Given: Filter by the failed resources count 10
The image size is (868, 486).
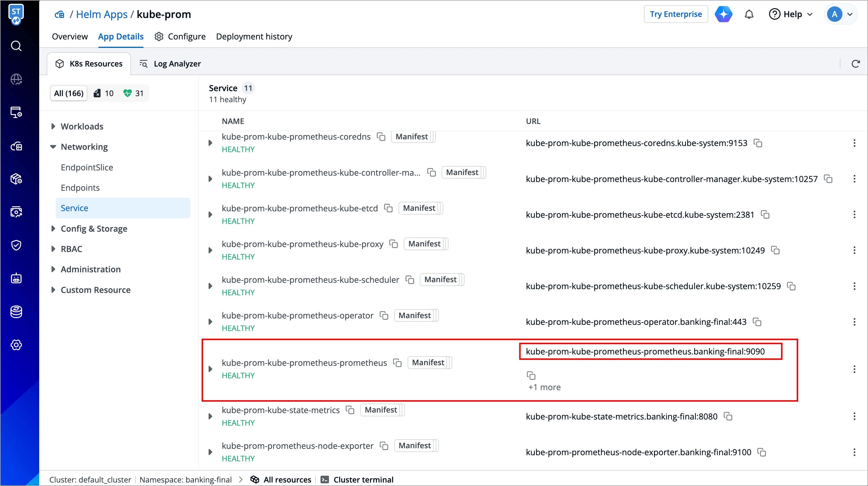Looking at the screenshot, I should [x=103, y=93].
